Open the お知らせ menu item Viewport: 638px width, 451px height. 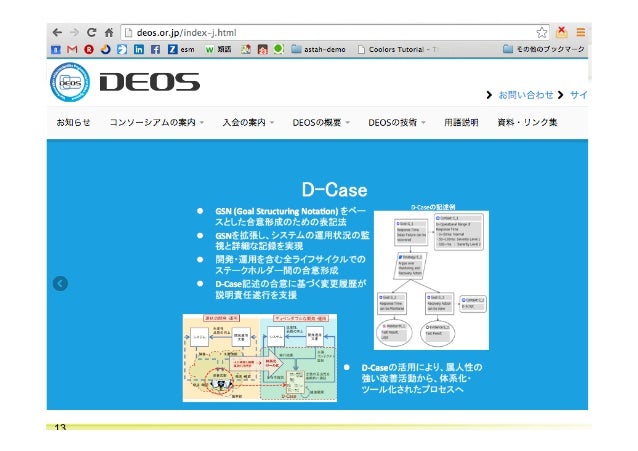click(73, 122)
